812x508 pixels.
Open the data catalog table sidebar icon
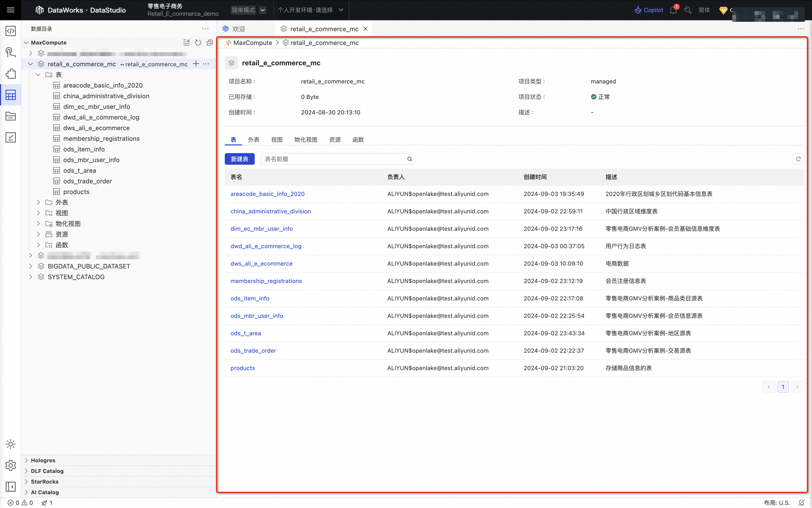point(10,95)
